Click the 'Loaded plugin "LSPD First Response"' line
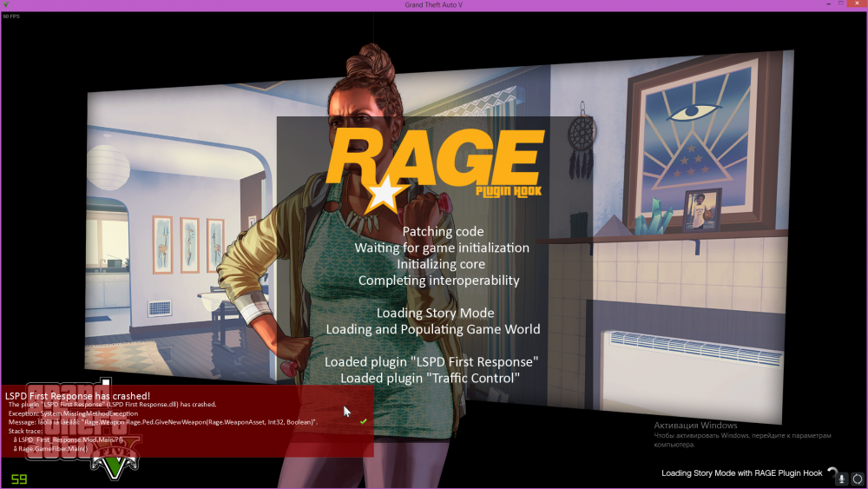The width and height of the screenshot is (868, 489). (431, 361)
